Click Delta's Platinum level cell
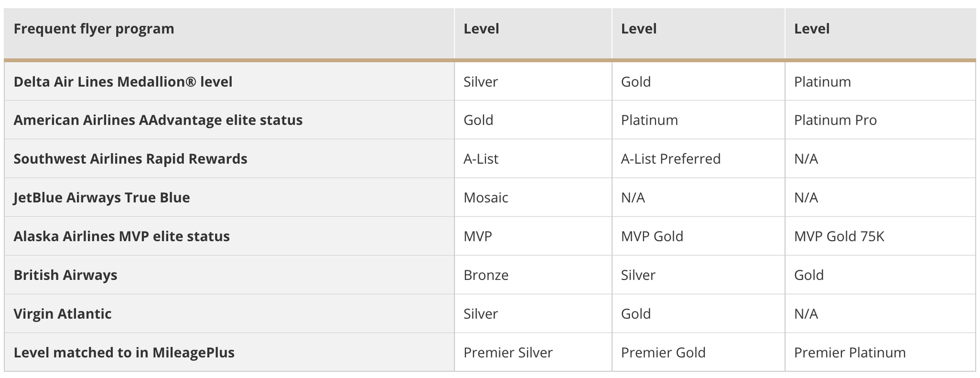This screenshot has height=378, width=980. coord(822,82)
